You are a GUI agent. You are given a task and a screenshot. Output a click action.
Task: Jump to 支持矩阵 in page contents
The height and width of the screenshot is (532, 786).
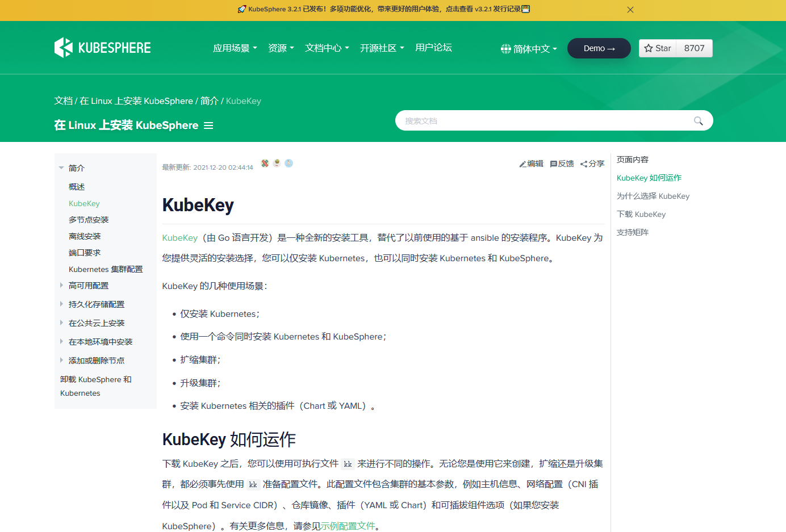(633, 232)
